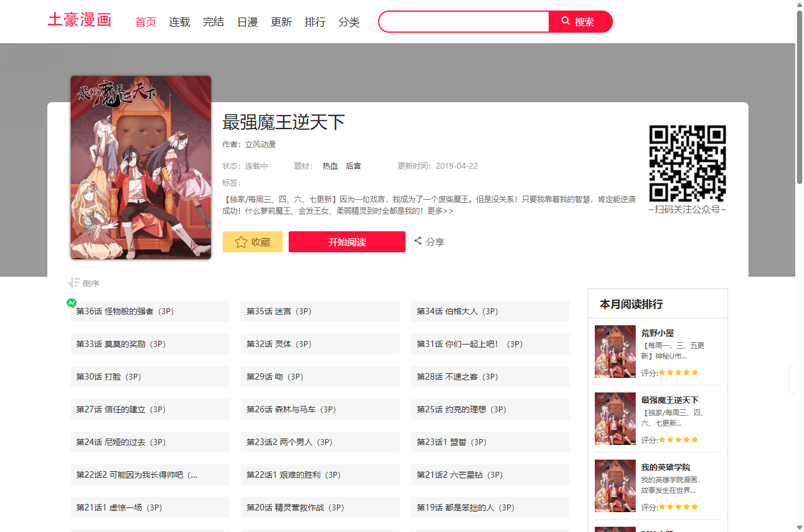Start reading with 开始阅读 button
The height and width of the screenshot is (532, 804).
[x=347, y=242]
